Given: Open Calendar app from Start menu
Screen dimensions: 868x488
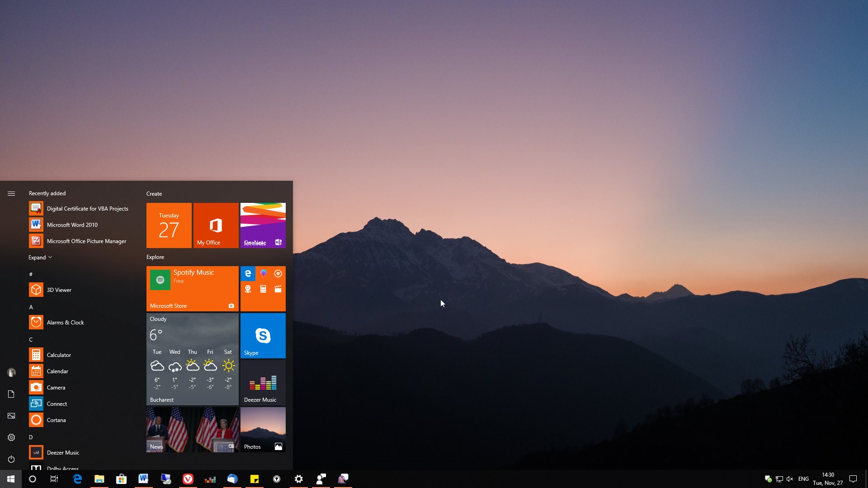Looking at the screenshot, I should pos(57,371).
